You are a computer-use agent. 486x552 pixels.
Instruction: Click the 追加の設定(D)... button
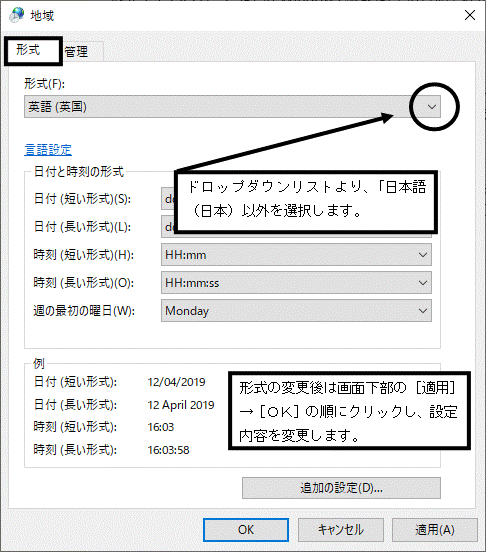click(x=341, y=488)
